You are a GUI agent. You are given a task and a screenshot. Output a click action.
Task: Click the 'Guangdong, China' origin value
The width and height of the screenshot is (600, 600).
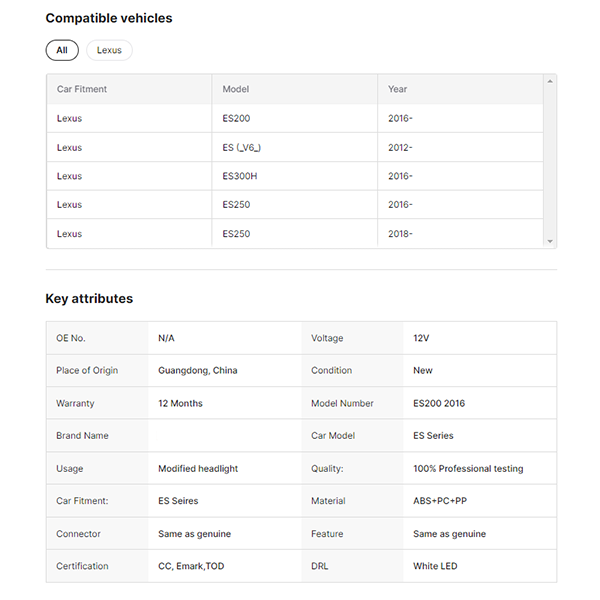coord(198,371)
